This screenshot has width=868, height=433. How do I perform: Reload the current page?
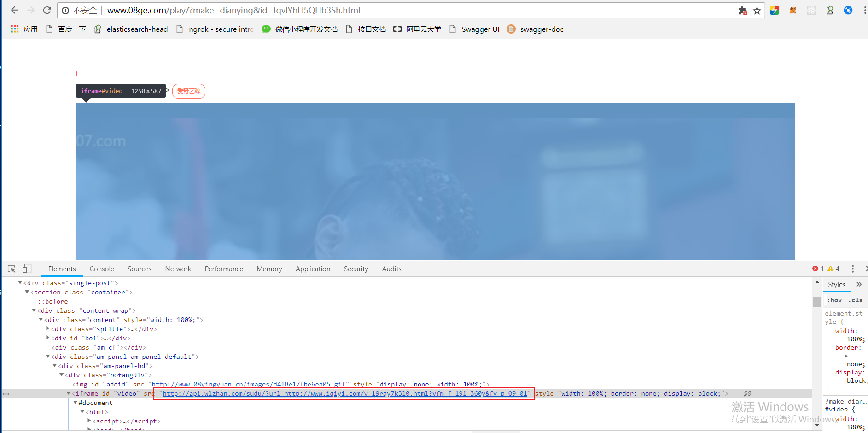(x=47, y=10)
